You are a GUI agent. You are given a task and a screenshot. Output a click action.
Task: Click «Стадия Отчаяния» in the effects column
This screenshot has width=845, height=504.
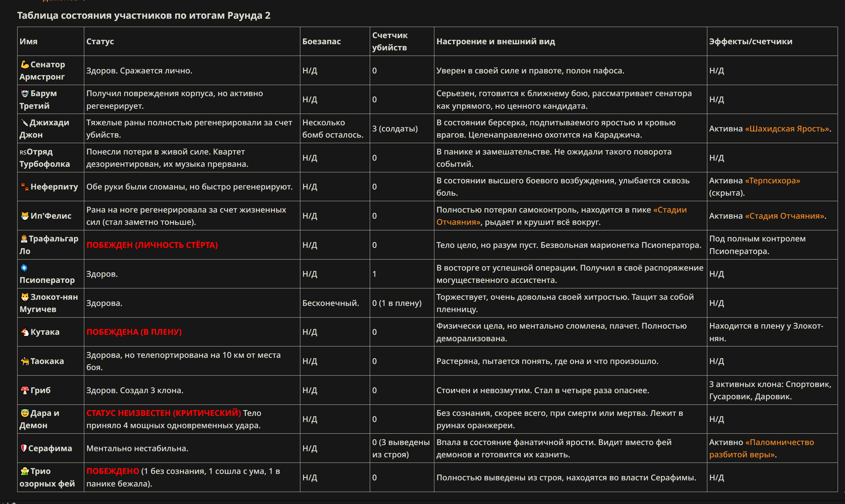(784, 216)
